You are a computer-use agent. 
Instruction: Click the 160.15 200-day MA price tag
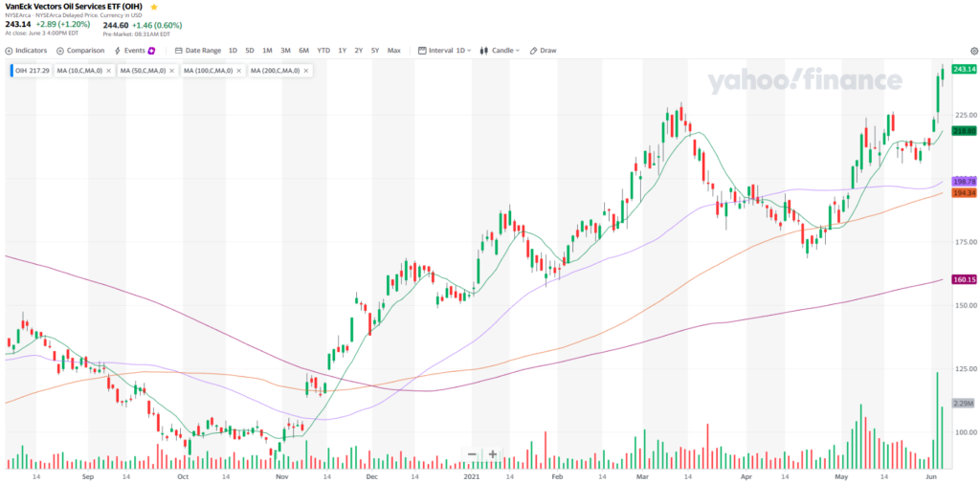[965, 279]
